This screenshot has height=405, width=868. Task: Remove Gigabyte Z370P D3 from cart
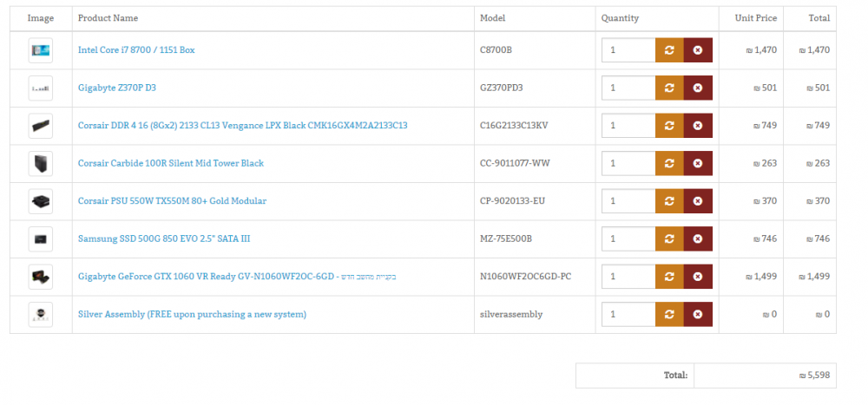coord(698,88)
